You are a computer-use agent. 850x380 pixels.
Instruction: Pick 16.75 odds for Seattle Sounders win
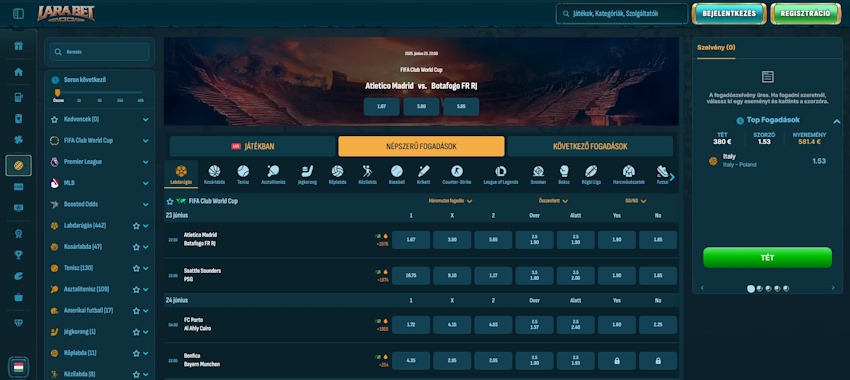click(411, 275)
